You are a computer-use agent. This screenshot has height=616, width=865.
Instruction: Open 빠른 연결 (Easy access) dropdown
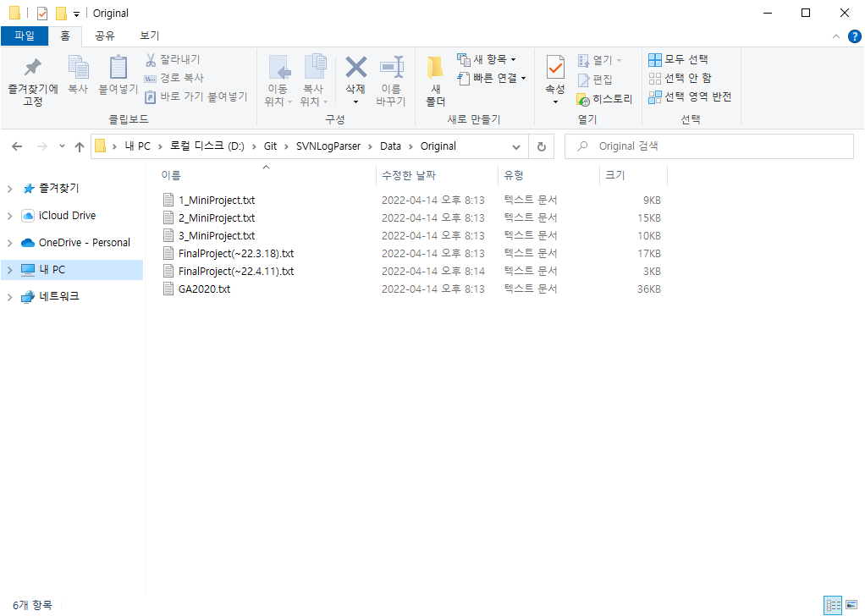point(492,79)
